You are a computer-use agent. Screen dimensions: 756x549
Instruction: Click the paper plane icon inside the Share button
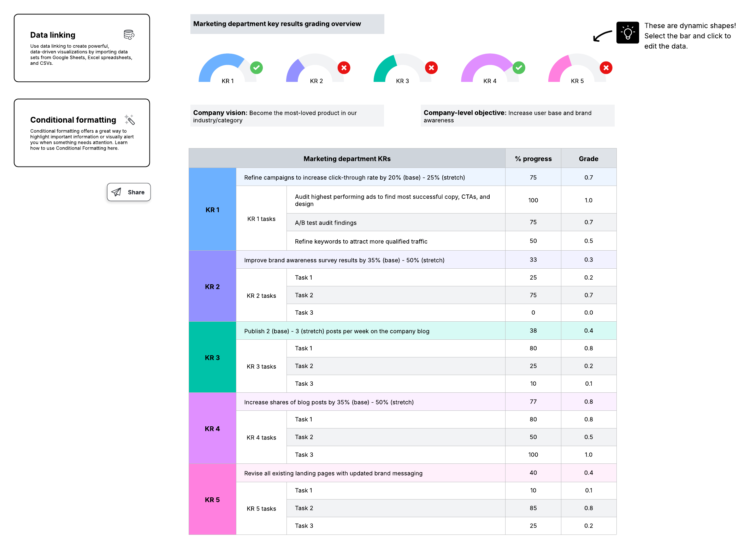tap(116, 192)
